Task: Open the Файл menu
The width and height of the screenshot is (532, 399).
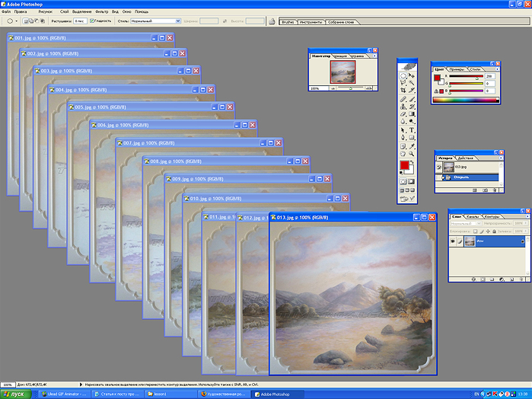Action: pos(6,11)
